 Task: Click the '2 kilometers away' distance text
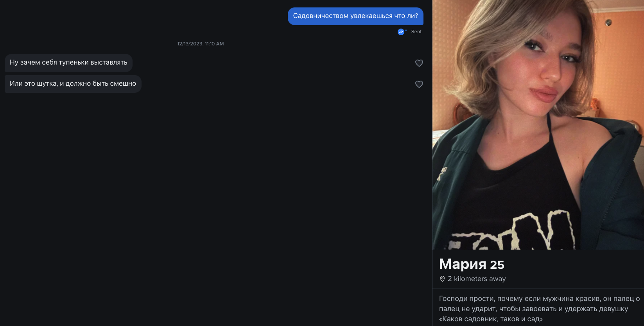(x=477, y=279)
